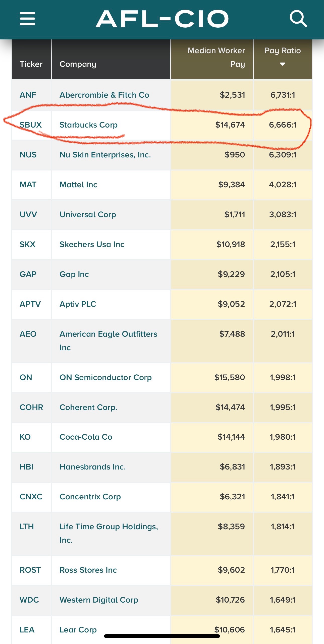324x644 pixels.
Task: Sort by Median Worker Pay column
Action: 216,57
